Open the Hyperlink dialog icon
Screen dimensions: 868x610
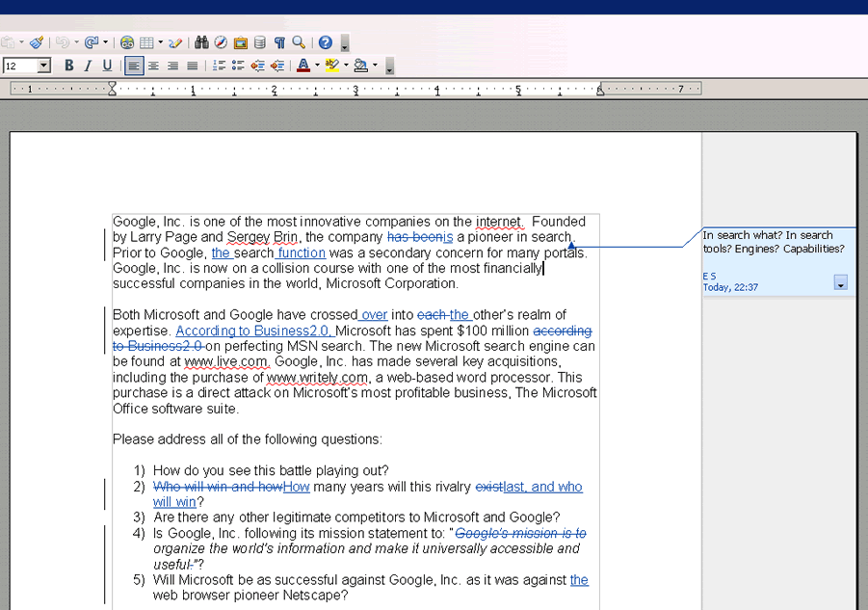pos(127,42)
